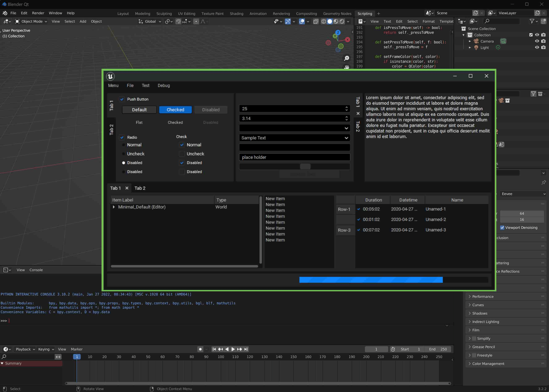The image size is (549, 392).
Task: Switch to Tab 2 in the Qt dialog
Action: point(140,188)
